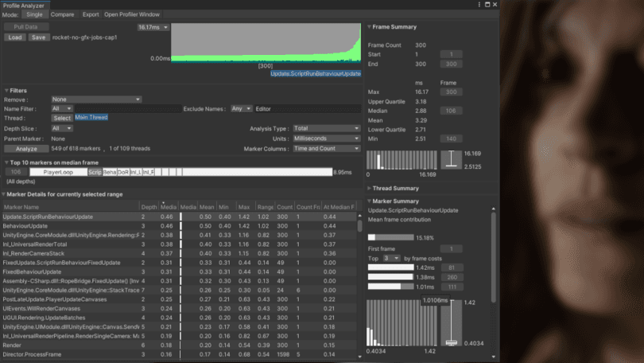This screenshot has height=363, width=644.
Task: Click the Load button
Action: pyautogui.click(x=15, y=37)
